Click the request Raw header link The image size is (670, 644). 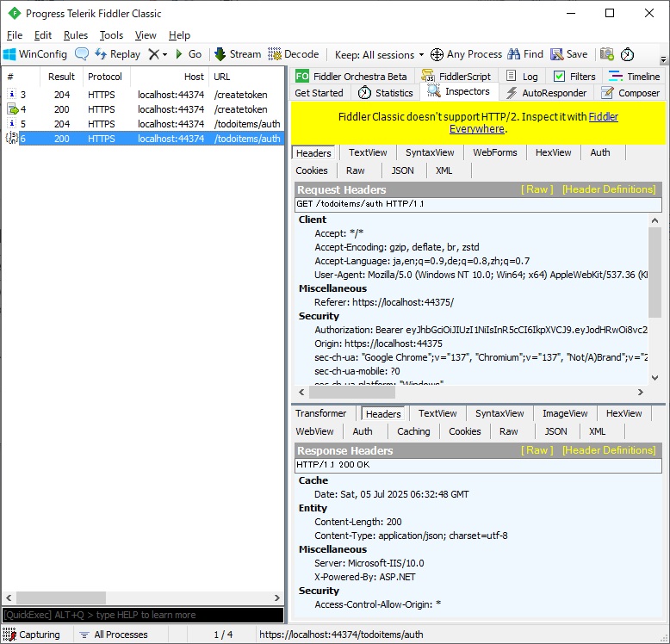537,189
